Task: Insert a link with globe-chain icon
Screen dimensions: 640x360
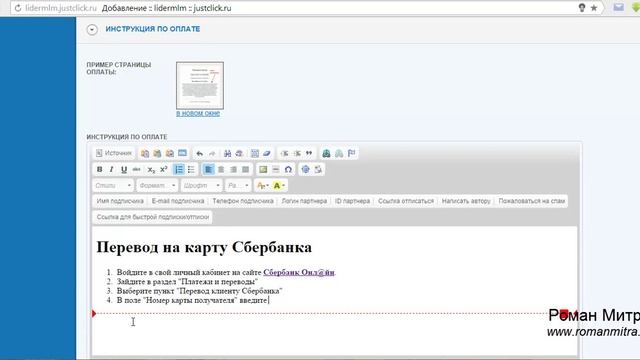Action: pyautogui.click(x=326, y=153)
